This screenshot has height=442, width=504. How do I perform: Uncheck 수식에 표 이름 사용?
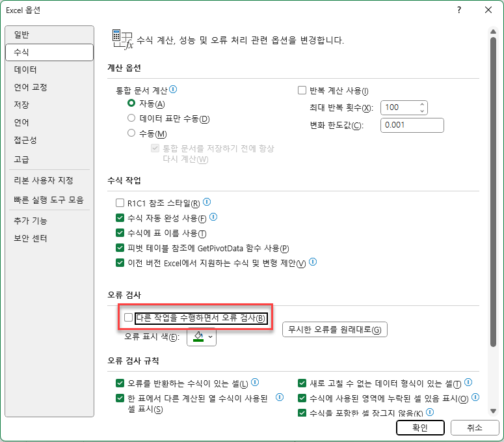click(120, 233)
